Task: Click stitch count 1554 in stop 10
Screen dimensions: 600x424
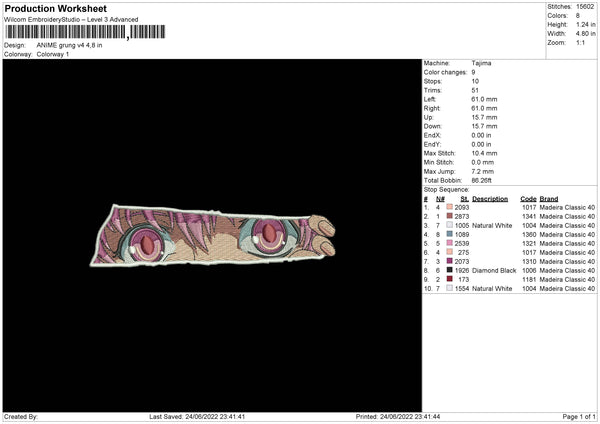Action: tap(461, 289)
